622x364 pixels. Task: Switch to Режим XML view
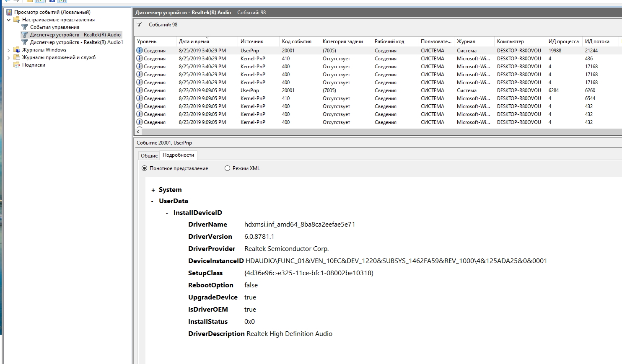tap(227, 168)
